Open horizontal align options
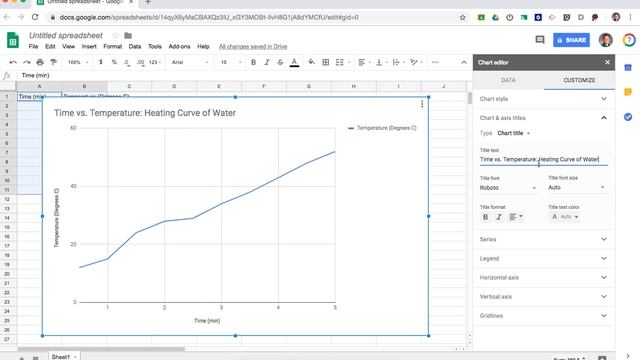Viewport: 640px width, 360px height. [363, 62]
